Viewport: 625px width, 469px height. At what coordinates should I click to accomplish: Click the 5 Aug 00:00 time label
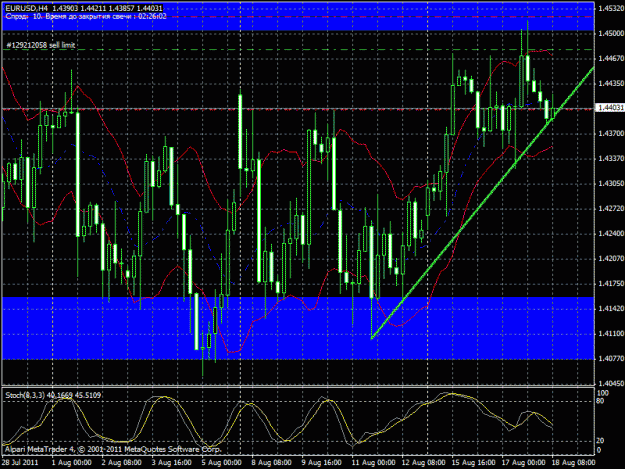pos(221,462)
